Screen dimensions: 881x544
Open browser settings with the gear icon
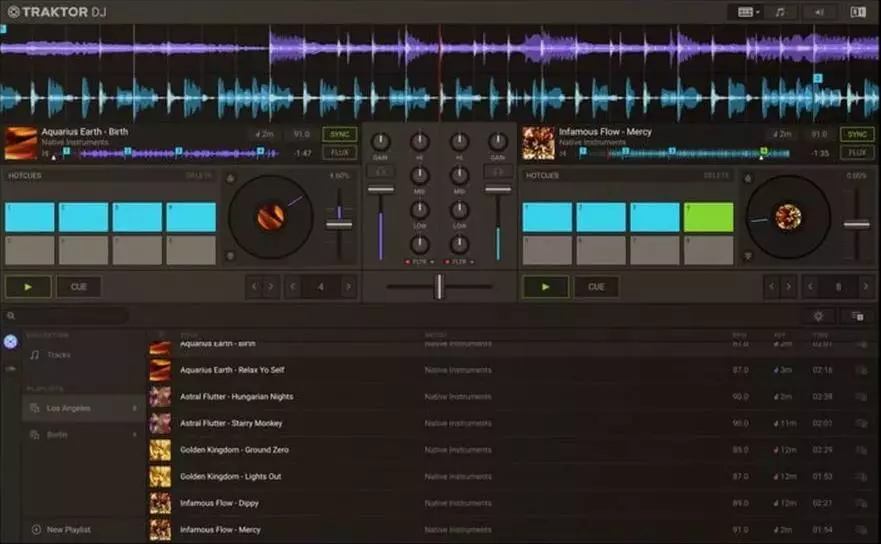click(819, 316)
